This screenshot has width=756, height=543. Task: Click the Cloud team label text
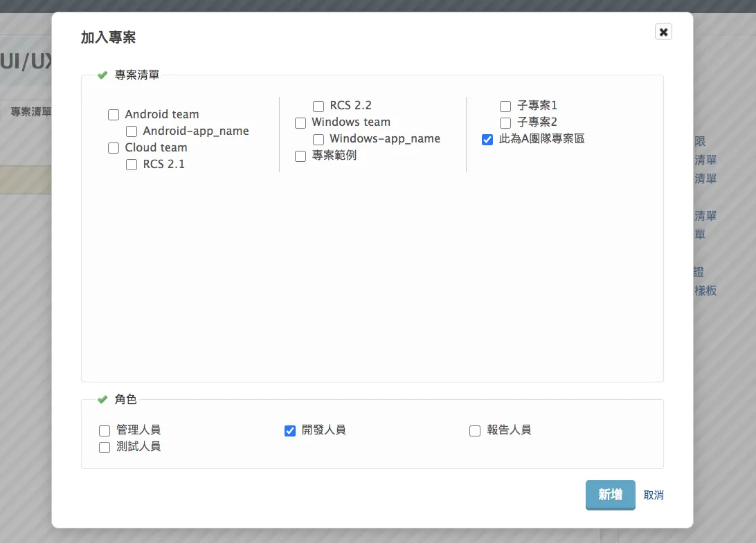[x=156, y=147]
